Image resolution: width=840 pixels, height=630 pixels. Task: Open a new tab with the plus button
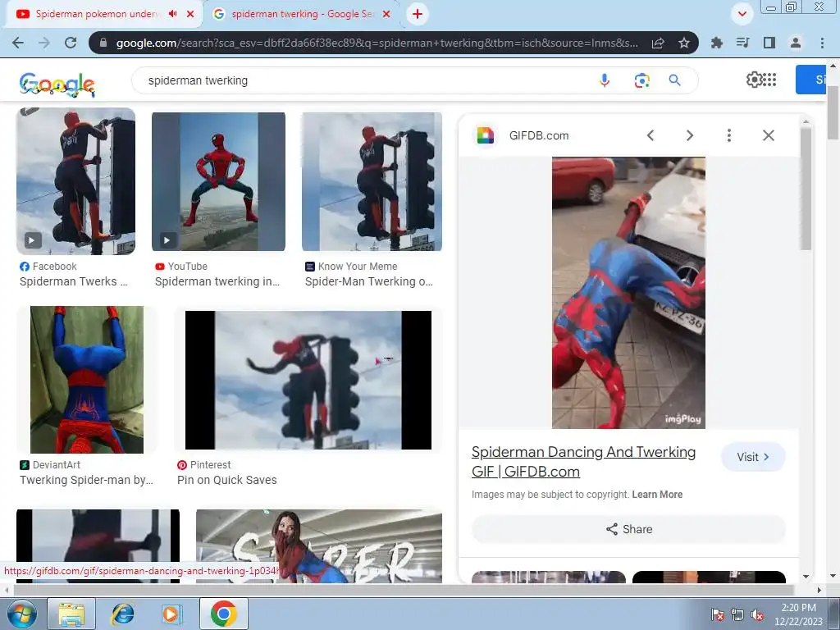coord(418,14)
